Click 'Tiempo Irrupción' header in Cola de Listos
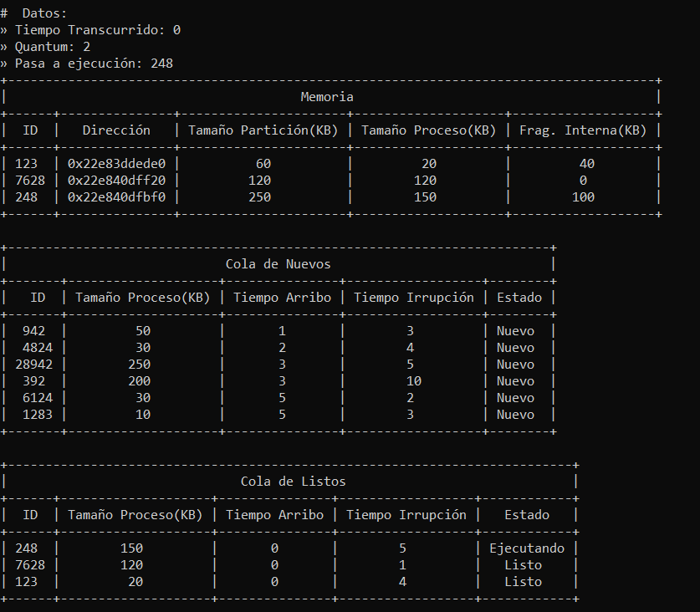Viewport: 700px width, 612px height. (406, 515)
